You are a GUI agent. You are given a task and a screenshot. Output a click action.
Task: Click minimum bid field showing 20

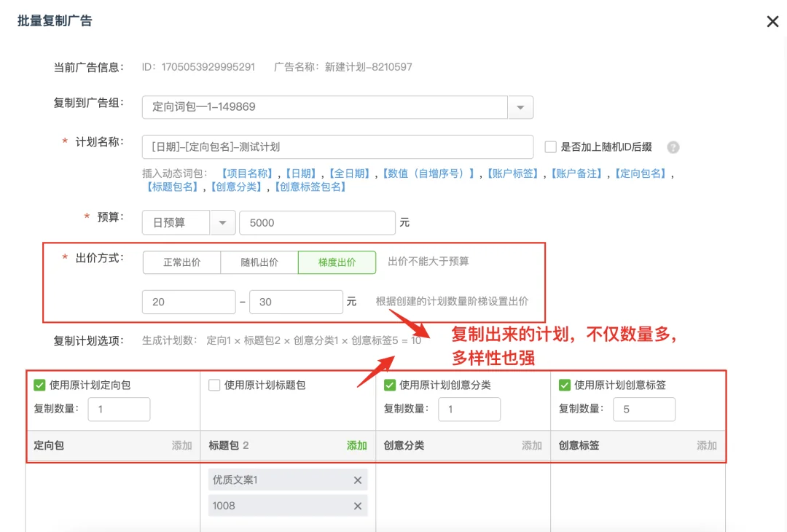(189, 302)
